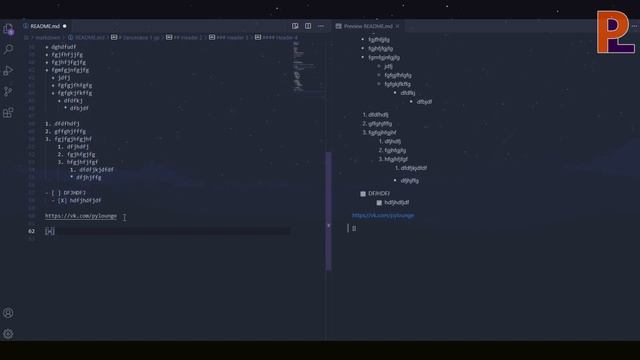The width and height of the screenshot is (640, 360).
Task: Toggle the hdfjhdfjdf checkbox in preview
Action: [x=379, y=203]
